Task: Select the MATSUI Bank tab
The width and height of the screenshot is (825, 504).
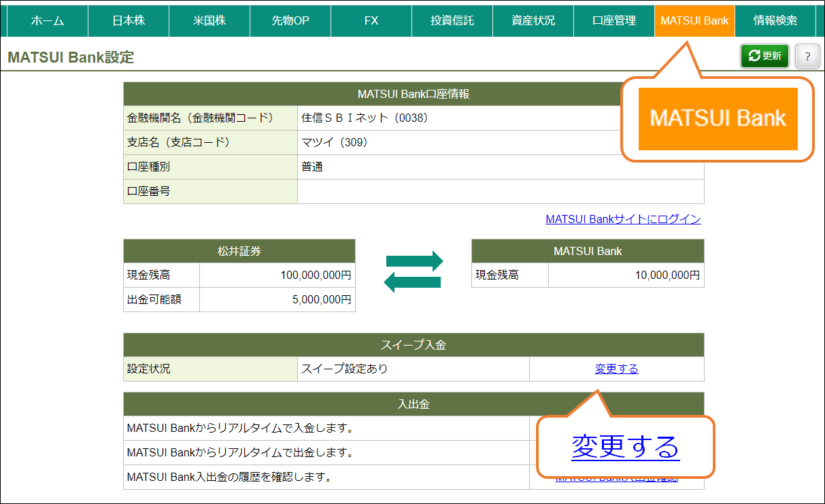Action: 694,20
